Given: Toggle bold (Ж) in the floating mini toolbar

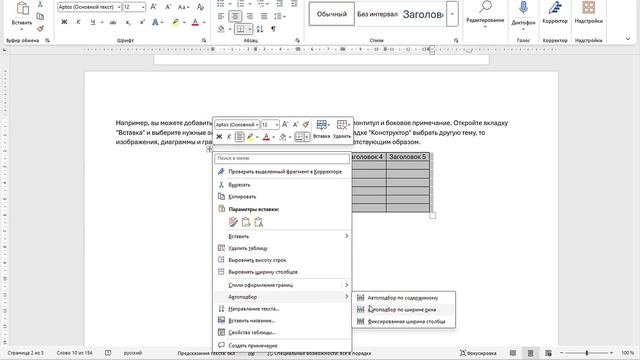Looking at the screenshot, I should point(219,137).
